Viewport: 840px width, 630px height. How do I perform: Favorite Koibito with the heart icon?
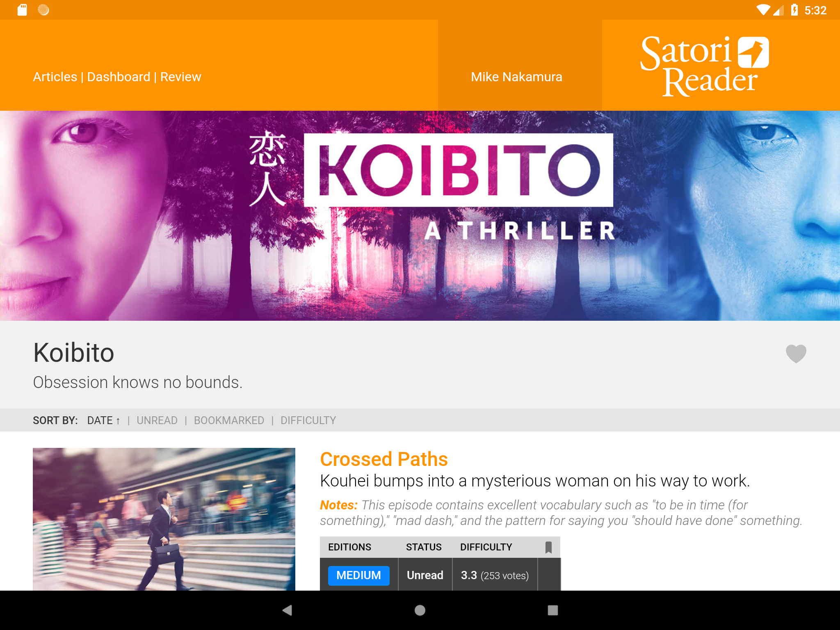(796, 354)
